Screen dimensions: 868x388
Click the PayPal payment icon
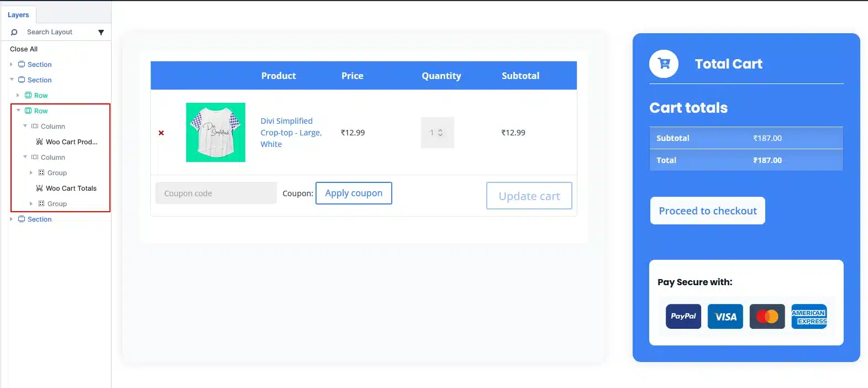pyautogui.click(x=683, y=316)
